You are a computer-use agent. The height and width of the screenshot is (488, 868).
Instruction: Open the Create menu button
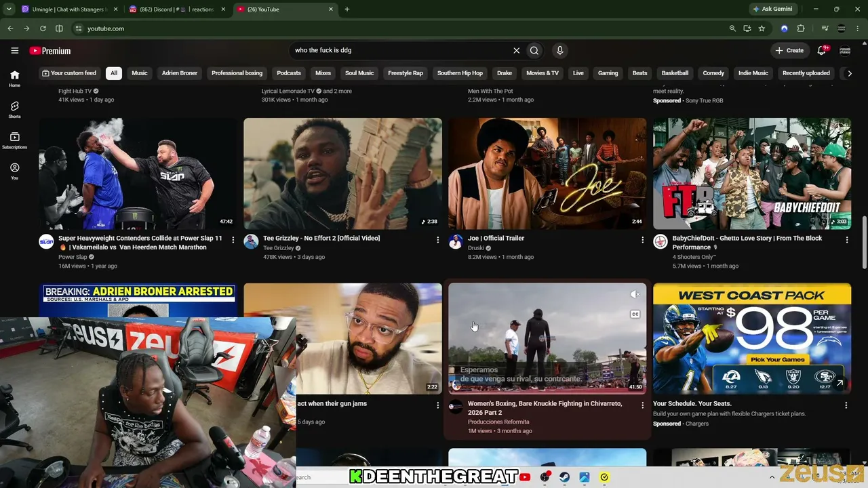pyautogui.click(x=789, y=50)
